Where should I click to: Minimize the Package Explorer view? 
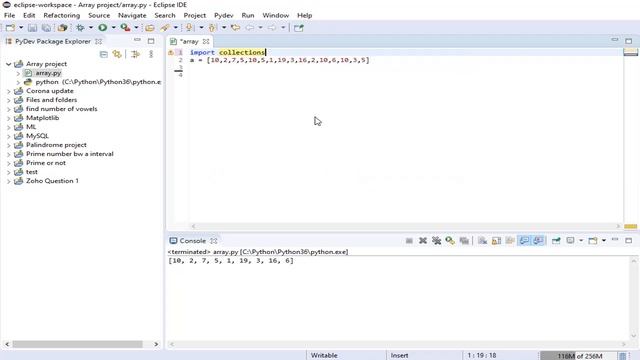click(x=137, y=40)
